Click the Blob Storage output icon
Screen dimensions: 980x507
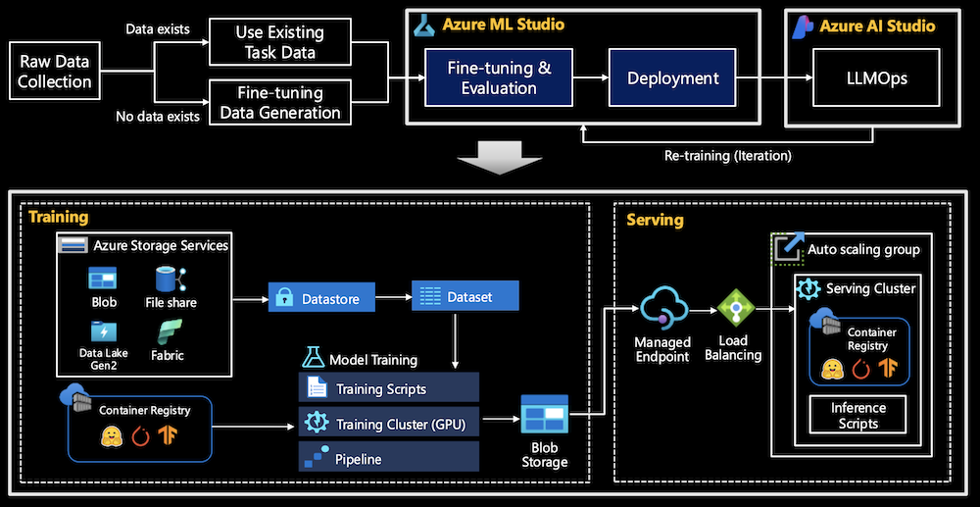click(x=545, y=417)
